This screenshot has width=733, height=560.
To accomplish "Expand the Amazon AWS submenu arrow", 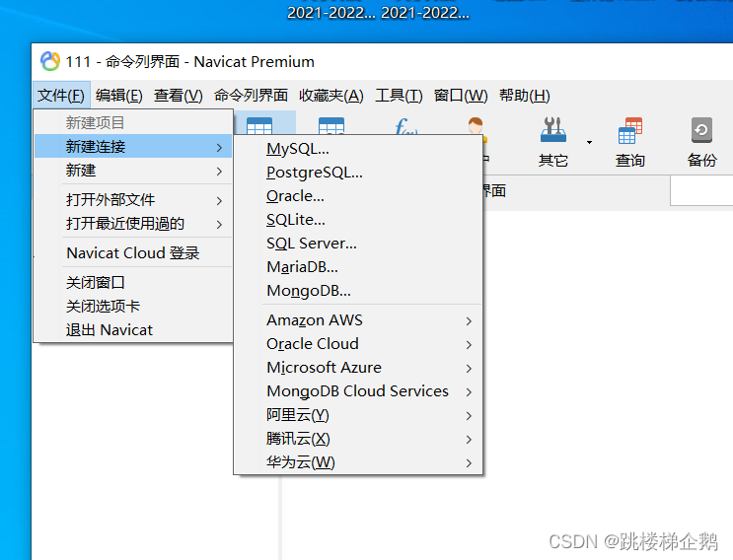I will click(469, 320).
